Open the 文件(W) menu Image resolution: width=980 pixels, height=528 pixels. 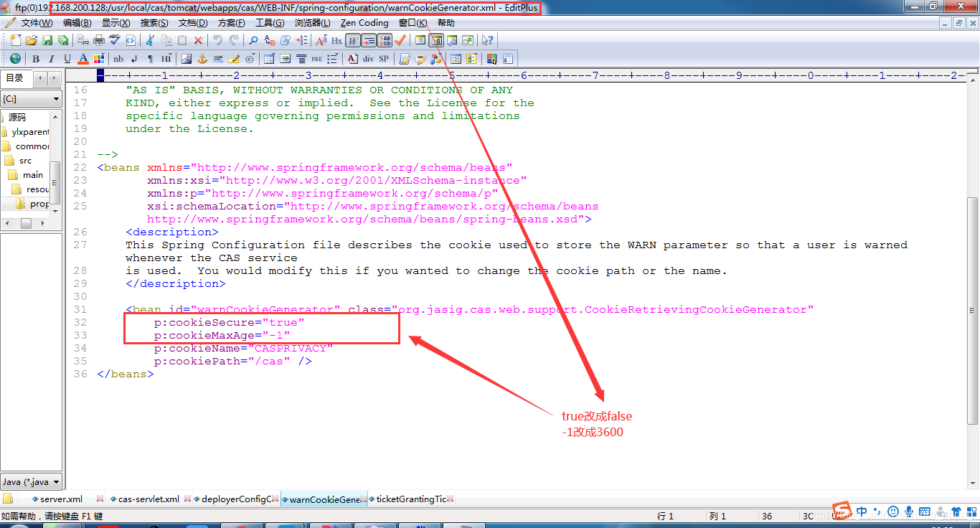37,23
